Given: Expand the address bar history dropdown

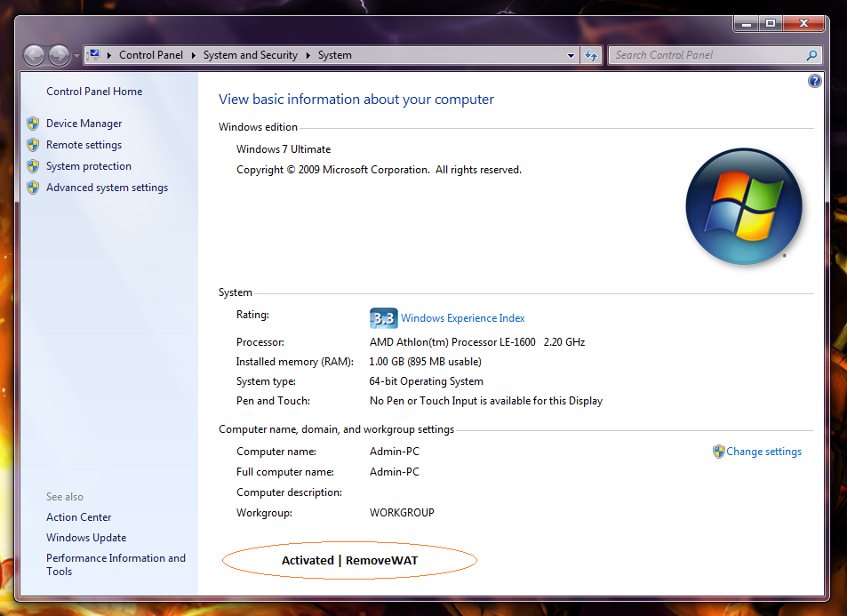Looking at the screenshot, I should click(571, 55).
